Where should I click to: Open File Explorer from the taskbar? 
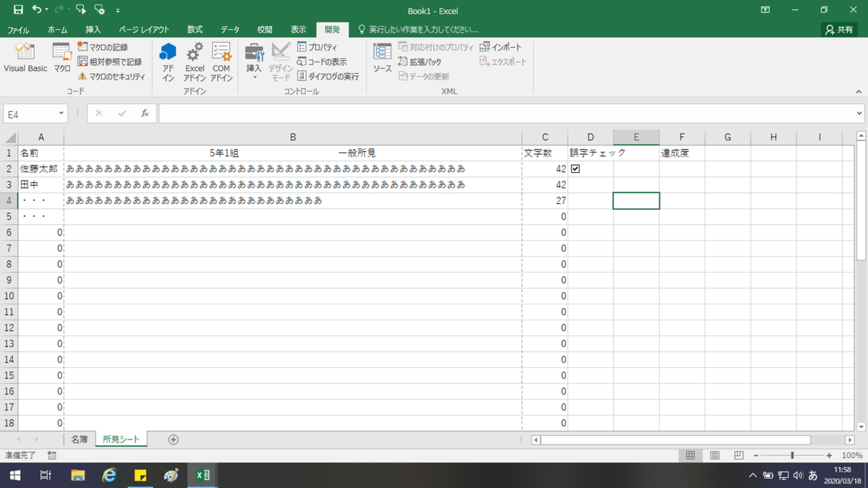78,475
